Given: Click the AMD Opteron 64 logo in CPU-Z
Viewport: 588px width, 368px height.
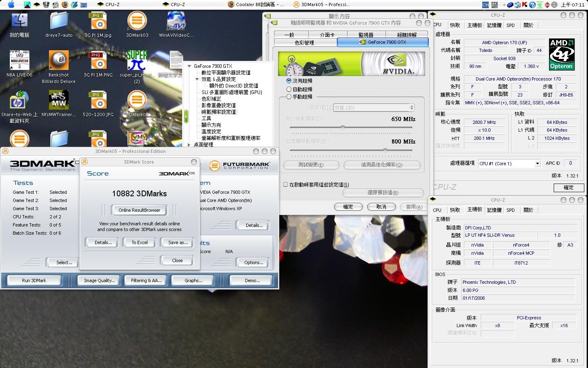Looking at the screenshot, I should [561, 54].
